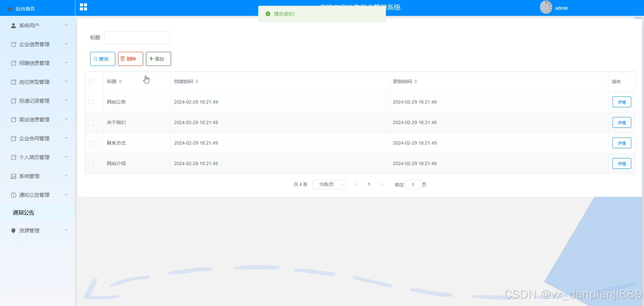Check the 网站公告 row checkbox
The height and width of the screenshot is (306, 644).
91,102
